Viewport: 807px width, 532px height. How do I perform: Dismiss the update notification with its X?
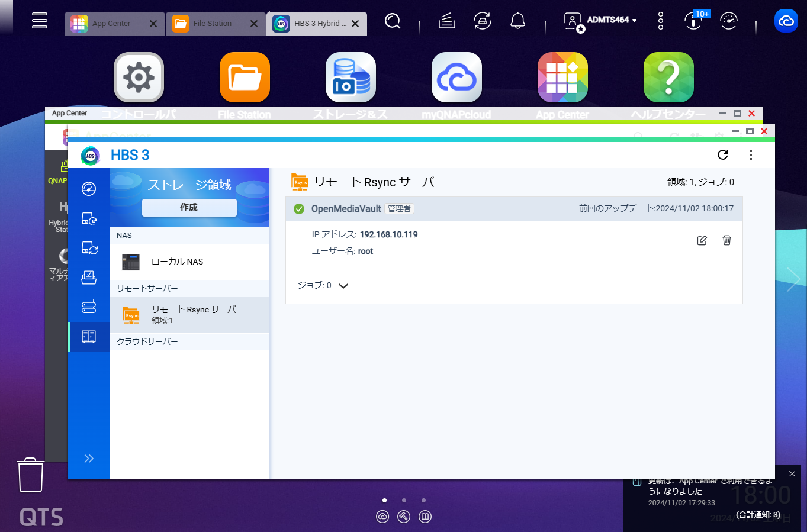click(x=792, y=474)
